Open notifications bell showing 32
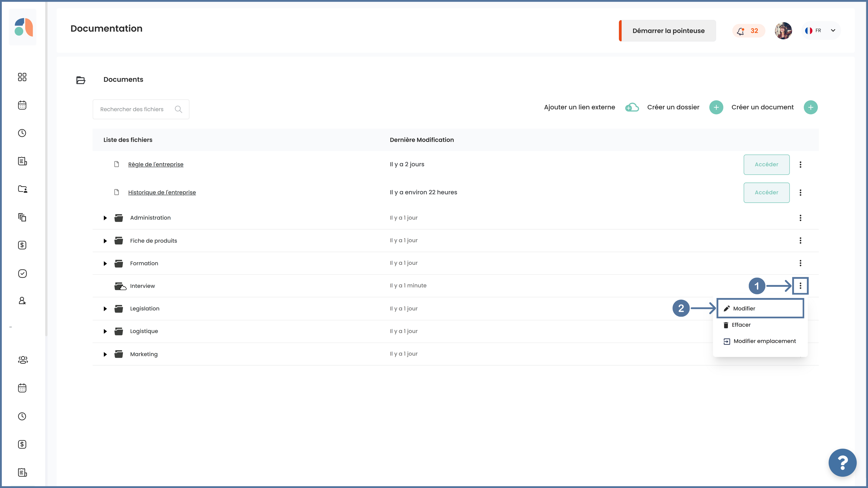The height and width of the screenshot is (488, 868). [748, 31]
